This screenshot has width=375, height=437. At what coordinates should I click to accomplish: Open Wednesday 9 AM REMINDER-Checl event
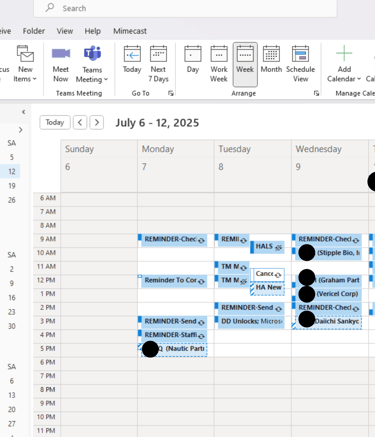pyautogui.click(x=327, y=240)
